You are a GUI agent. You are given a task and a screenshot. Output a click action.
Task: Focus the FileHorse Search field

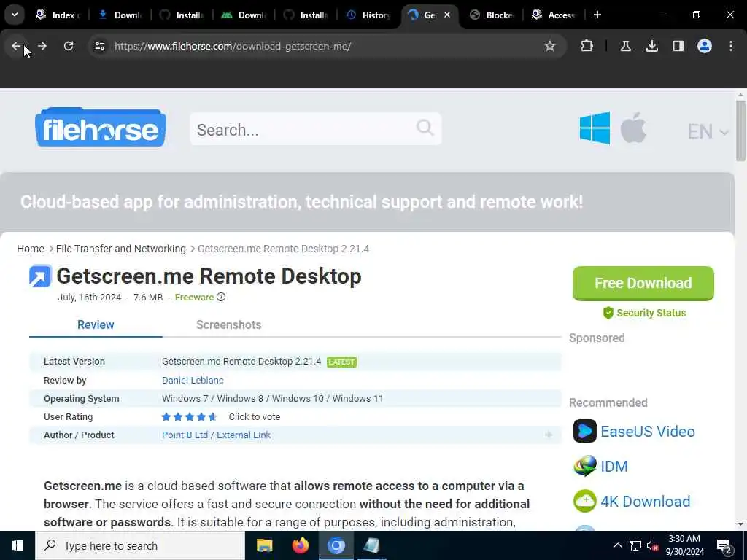tap(315, 128)
